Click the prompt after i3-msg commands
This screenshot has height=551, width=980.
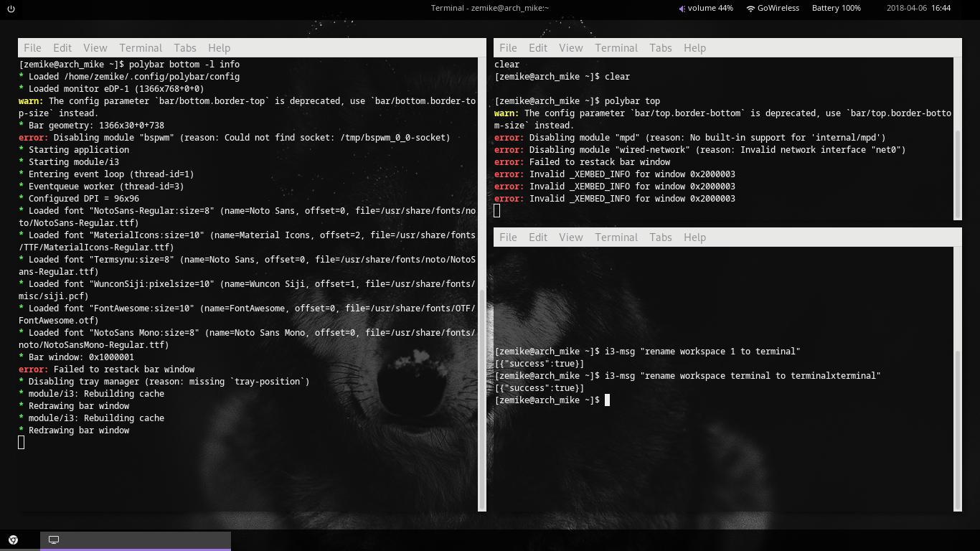607,400
